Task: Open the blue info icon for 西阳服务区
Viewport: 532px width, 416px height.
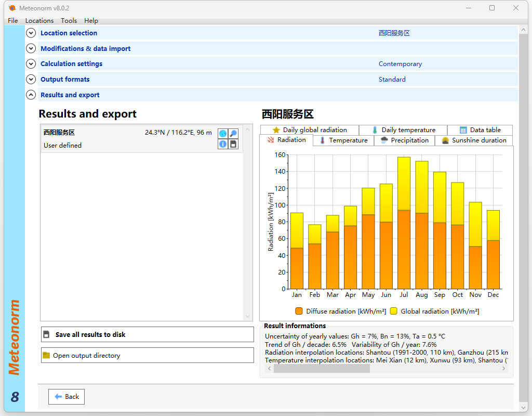Action: (x=222, y=144)
